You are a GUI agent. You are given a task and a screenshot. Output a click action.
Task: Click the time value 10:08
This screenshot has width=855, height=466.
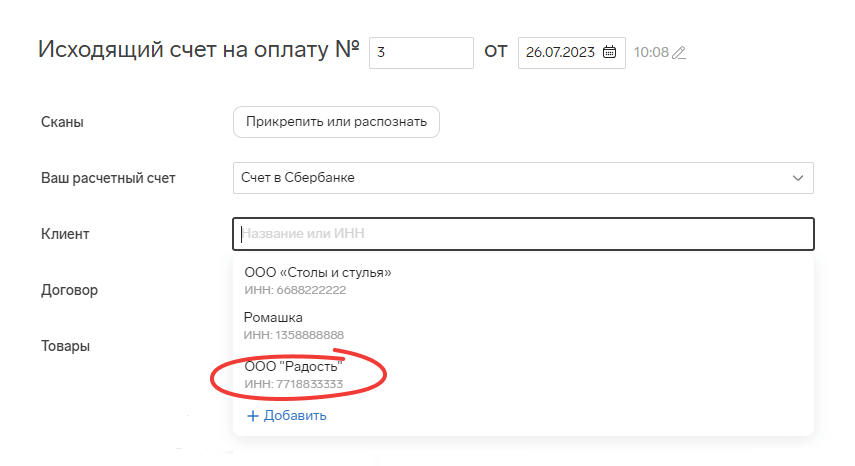coord(651,52)
